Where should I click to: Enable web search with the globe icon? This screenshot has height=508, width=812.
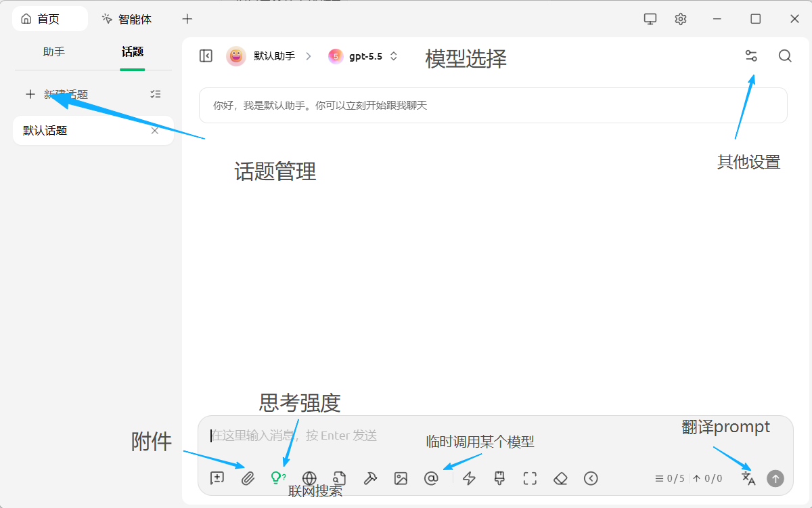pyautogui.click(x=309, y=478)
